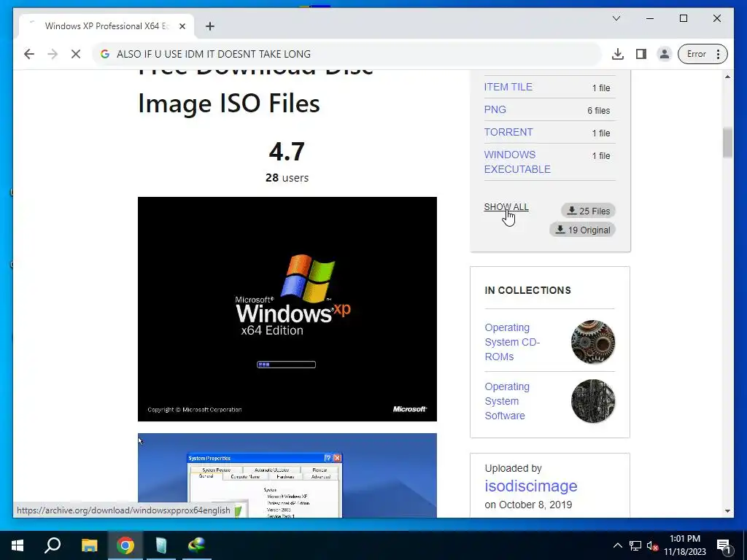Click the SHOW ALL link
This screenshot has width=747, height=560.
click(x=506, y=207)
